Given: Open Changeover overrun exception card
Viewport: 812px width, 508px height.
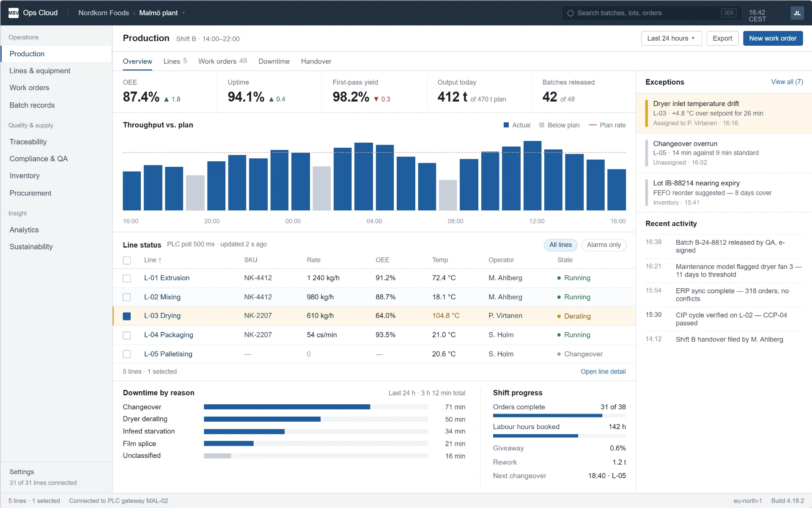Looking at the screenshot, I should click(724, 153).
